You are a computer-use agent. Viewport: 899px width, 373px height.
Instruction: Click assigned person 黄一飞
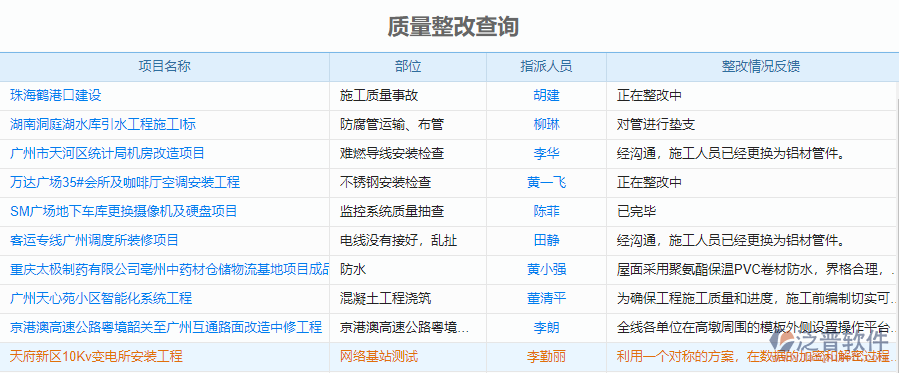pos(546,182)
